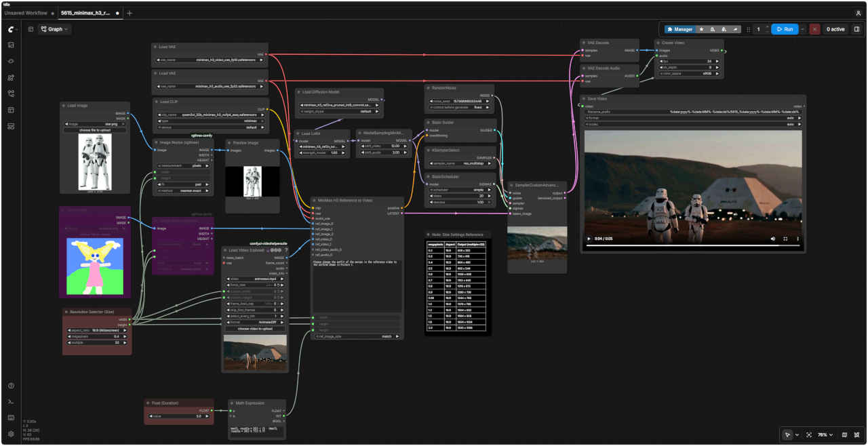
Task: Seek on the saved video progress bar
Action: pyautogui.click(x=693, y=246)
